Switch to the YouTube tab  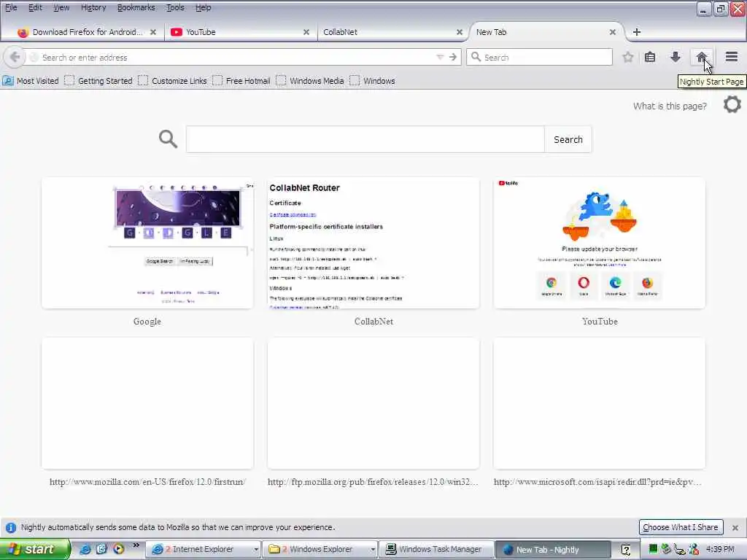241,32
